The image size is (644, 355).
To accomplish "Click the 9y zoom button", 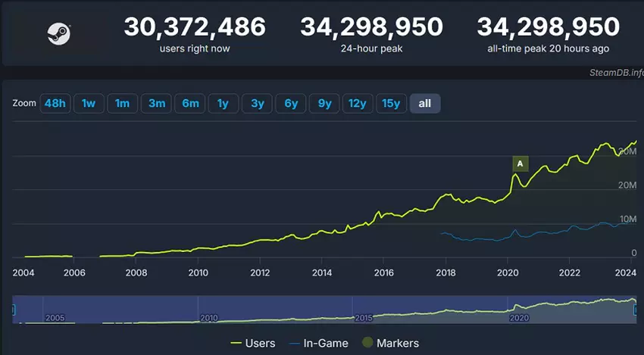I will 324,104.
